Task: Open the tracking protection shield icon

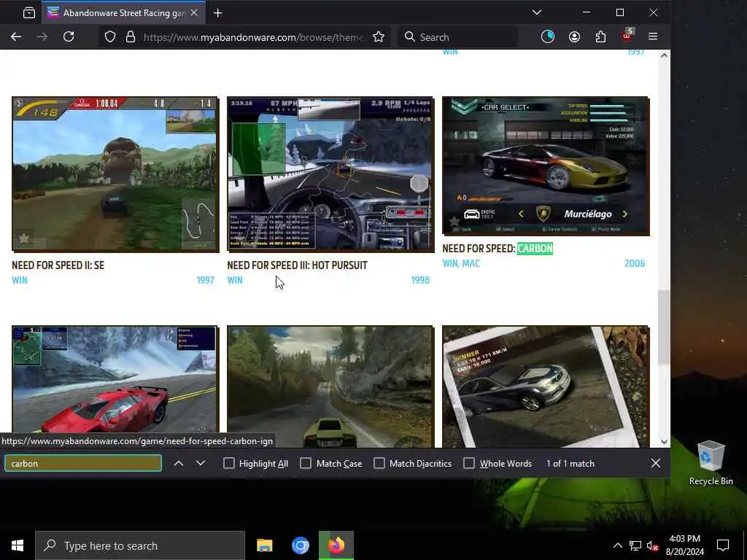Action: click(110, 37)
